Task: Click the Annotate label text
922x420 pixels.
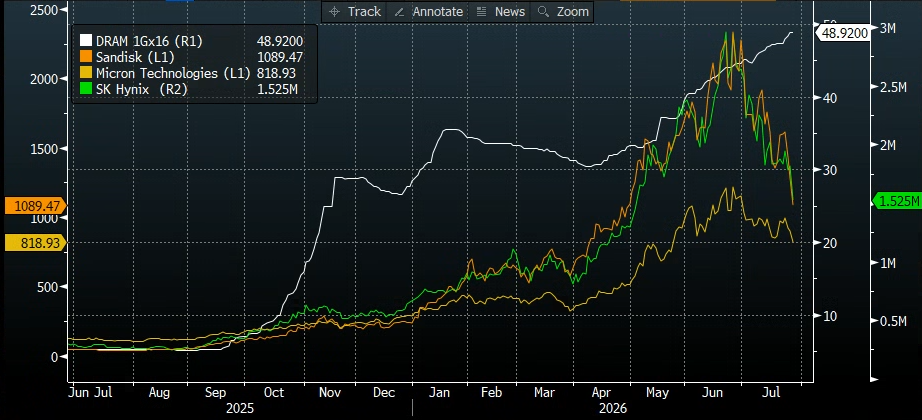Action: click(x=437, y=12)
